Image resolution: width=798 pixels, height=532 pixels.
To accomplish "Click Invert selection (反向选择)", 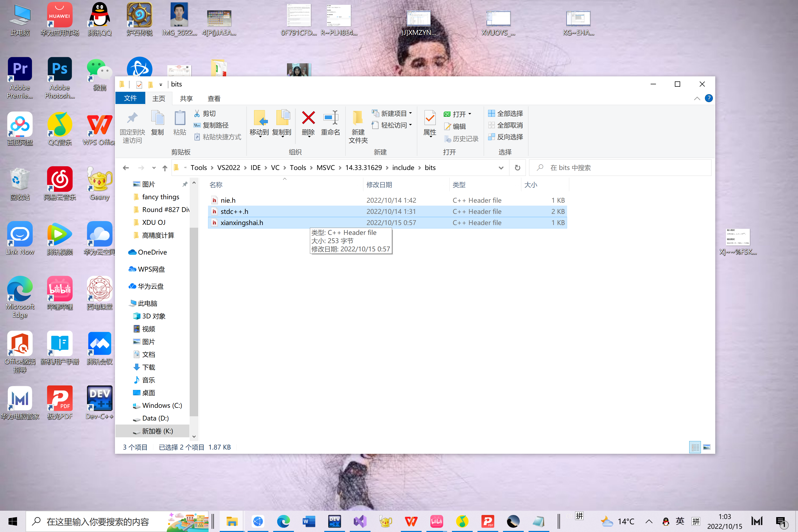I will pos(505,137).
